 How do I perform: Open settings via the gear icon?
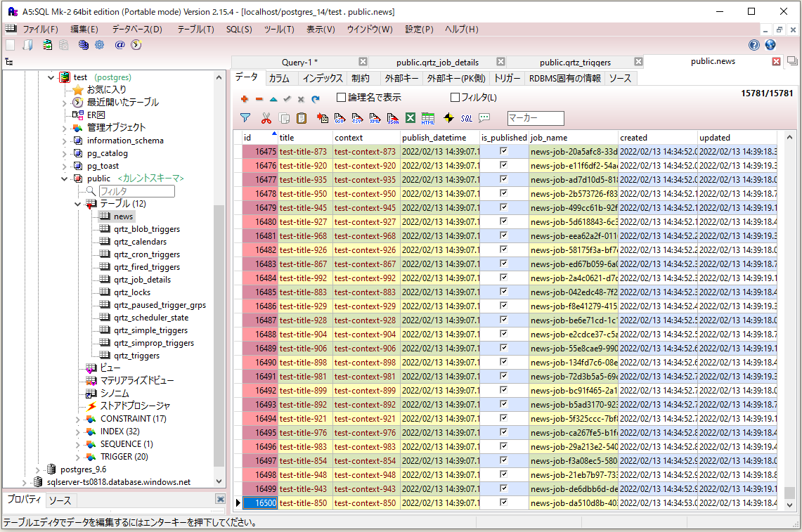(x=100, y=44)
